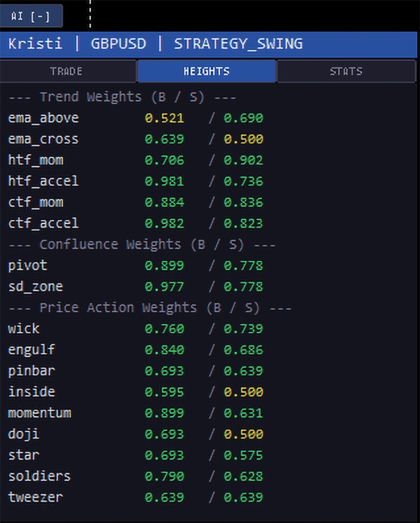Click the Kristi GBPUSD STRATEGY_SWING header bar
Screen dimensions: 420x523
208,44
